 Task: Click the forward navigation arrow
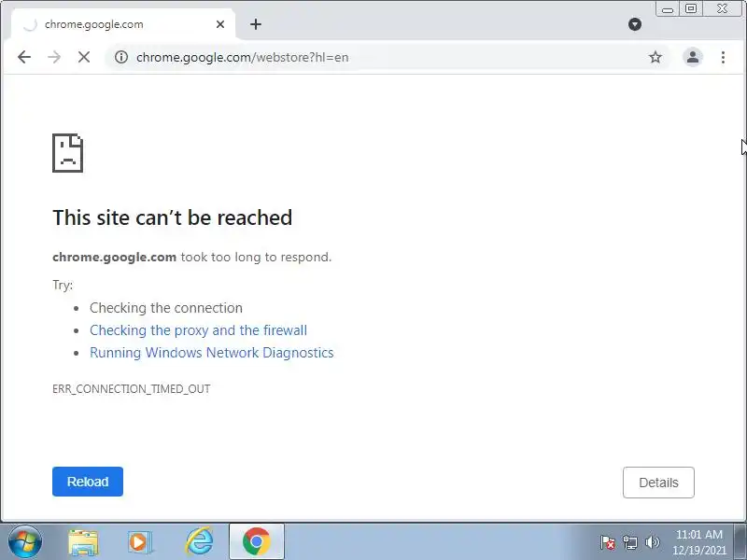(x=54, y=57)
